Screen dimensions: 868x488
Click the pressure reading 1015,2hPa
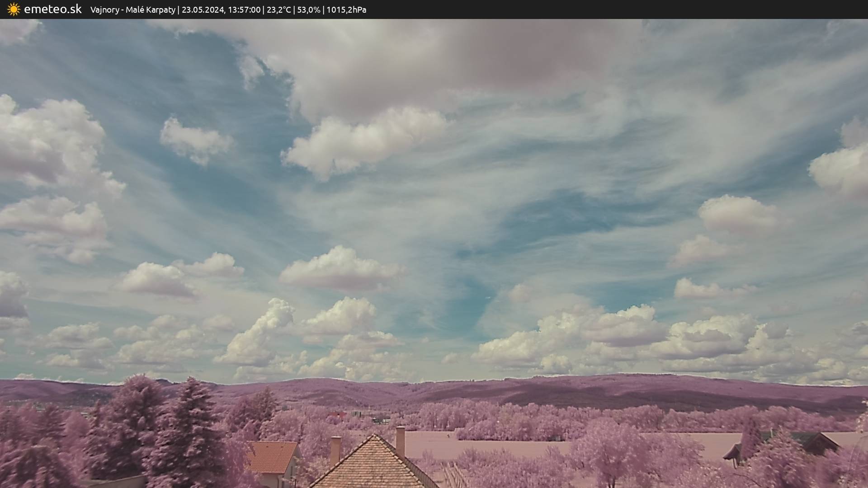click(346, 10)
